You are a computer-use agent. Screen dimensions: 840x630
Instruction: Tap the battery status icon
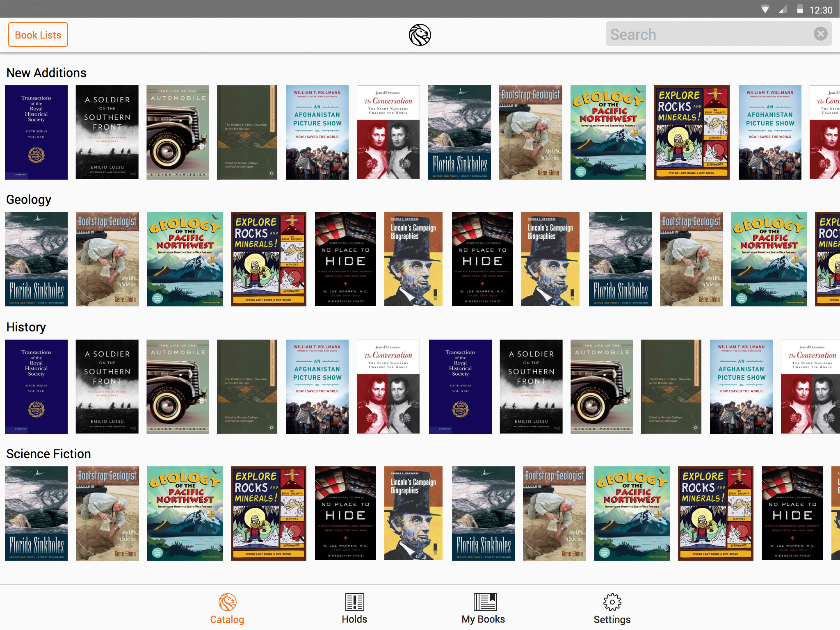800,9
